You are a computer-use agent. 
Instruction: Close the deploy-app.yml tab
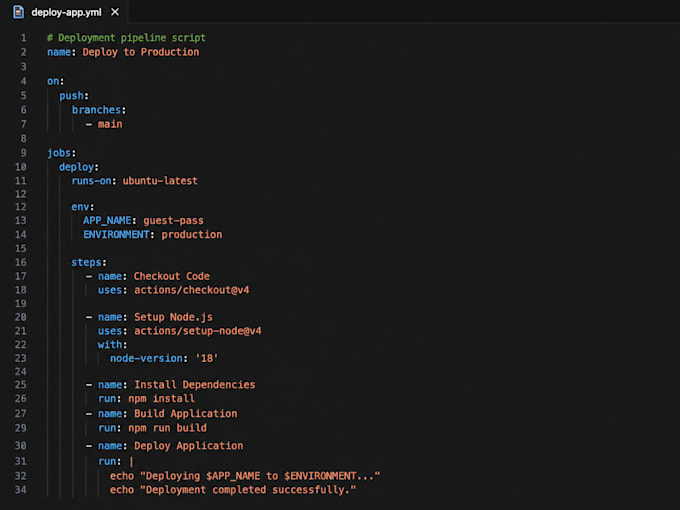click(115, 12)
